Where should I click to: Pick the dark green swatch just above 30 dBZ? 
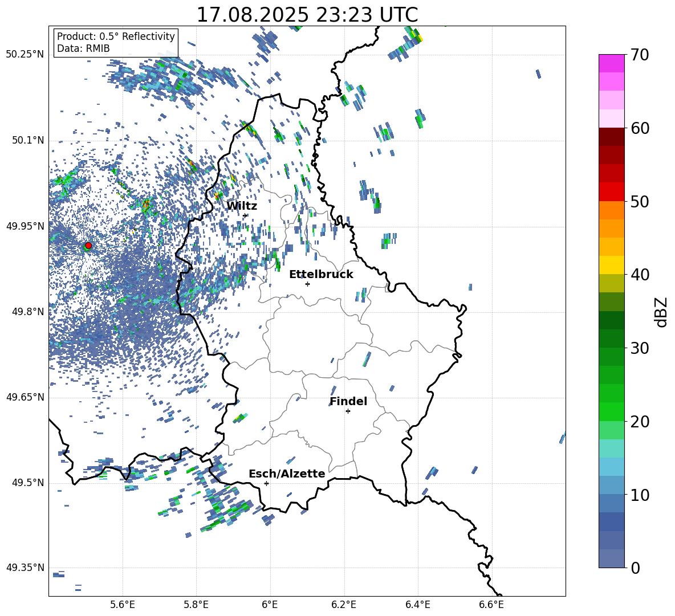click(611, 338)
